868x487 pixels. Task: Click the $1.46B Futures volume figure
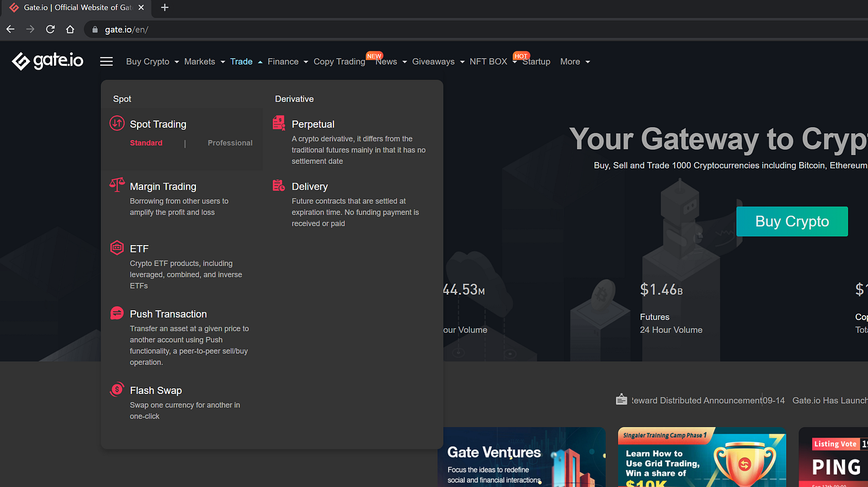pos(662,289)
